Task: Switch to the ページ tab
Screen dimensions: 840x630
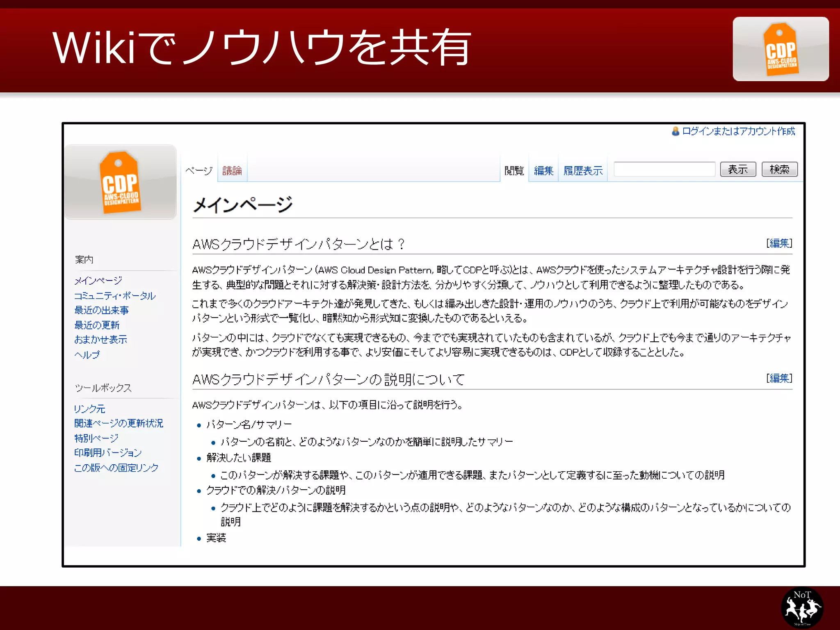Action: pyautogui.click(x=199, y=170)
